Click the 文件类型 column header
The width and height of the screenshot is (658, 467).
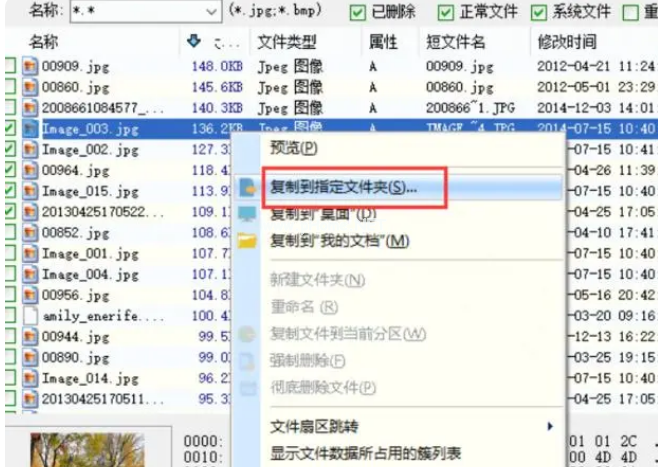(x=287, y=42)
